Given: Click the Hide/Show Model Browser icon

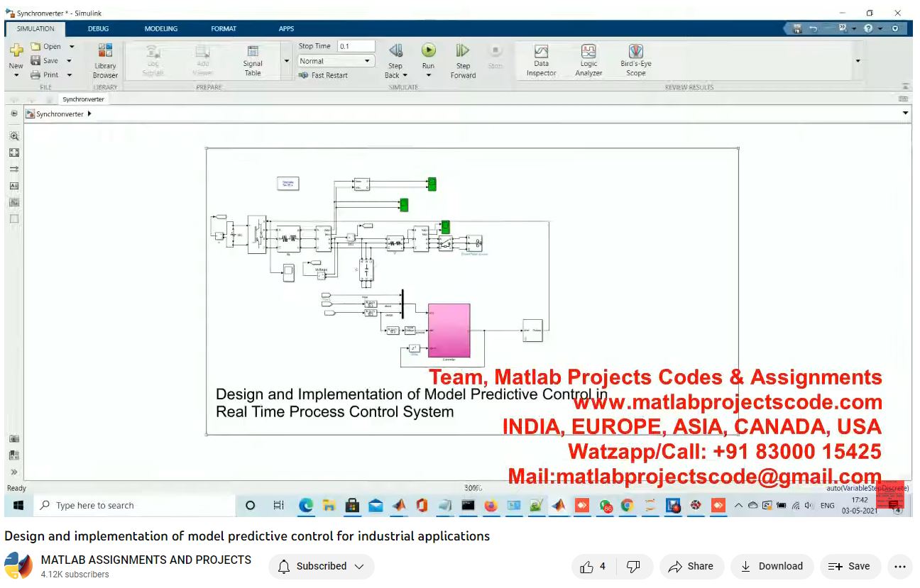Looking at the screenshot, I should [13, 113].
